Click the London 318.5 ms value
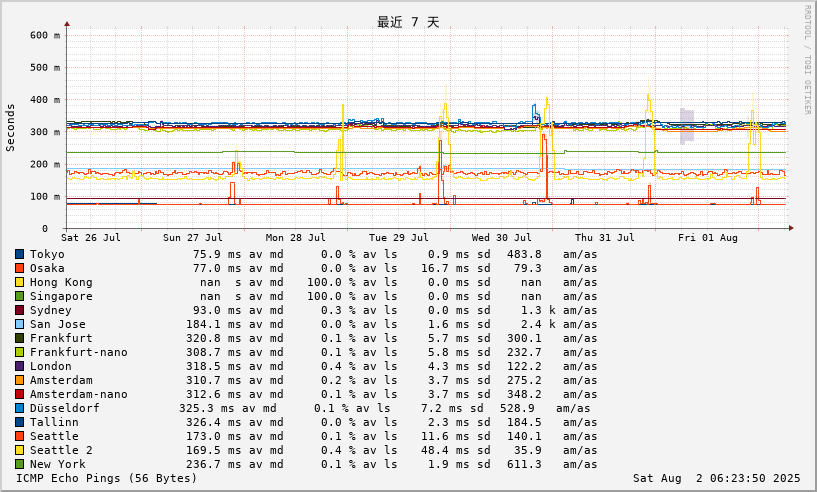The height and width of the screenshot is (492, 817). 214,366
